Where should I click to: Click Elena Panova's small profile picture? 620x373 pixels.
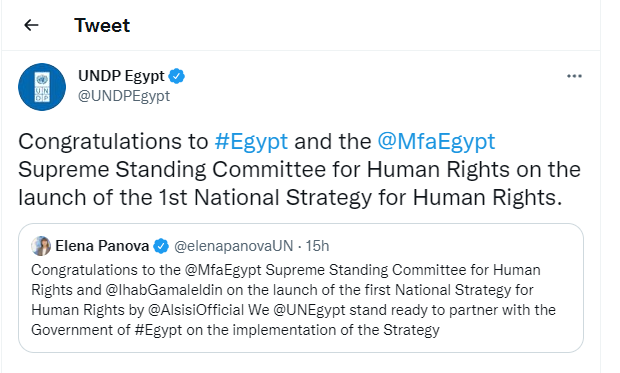tap(41, 246)
